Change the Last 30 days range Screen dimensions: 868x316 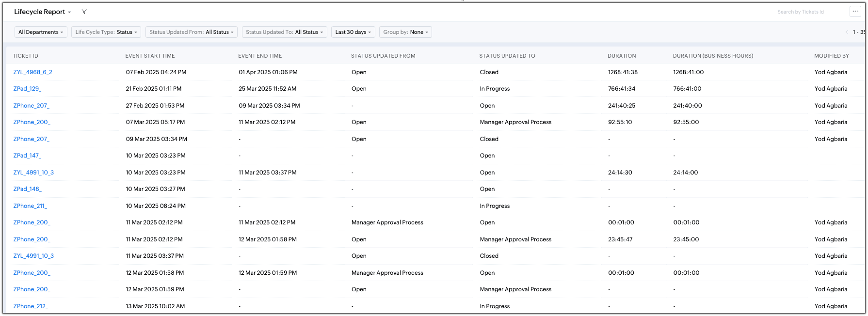click(353, 32)
